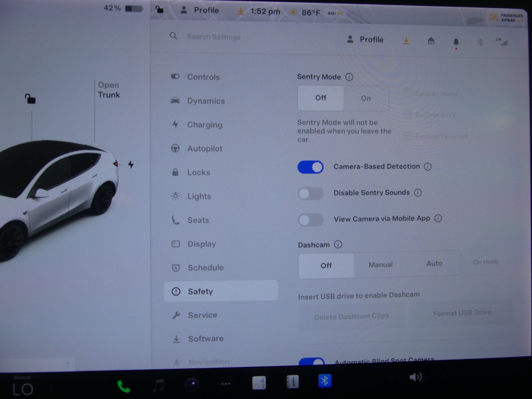
Task: Tap the volume speaker icon
Action: pos(415,377)
